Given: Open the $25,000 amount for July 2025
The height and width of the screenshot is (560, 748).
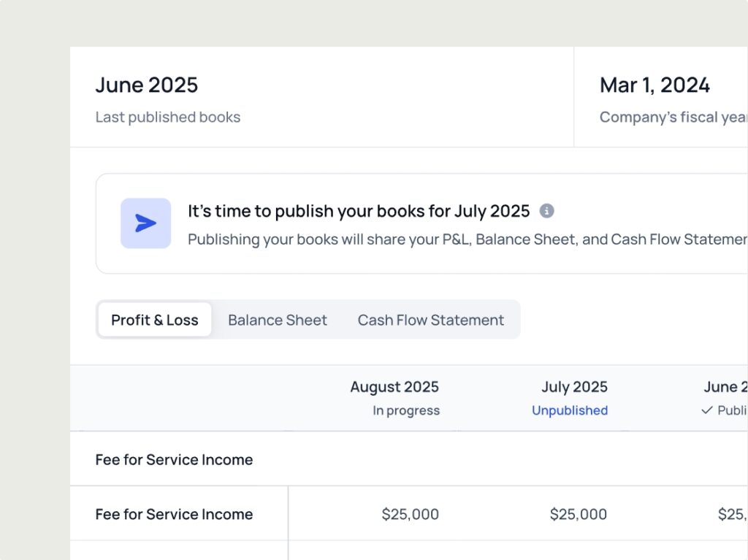Looking at the screenshot, I should click(x=578, y=514).
